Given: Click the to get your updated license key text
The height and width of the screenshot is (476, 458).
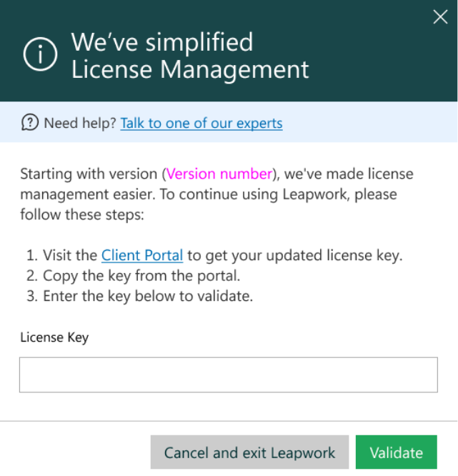Looking at the screenshot, I should [x=294, y=255].
